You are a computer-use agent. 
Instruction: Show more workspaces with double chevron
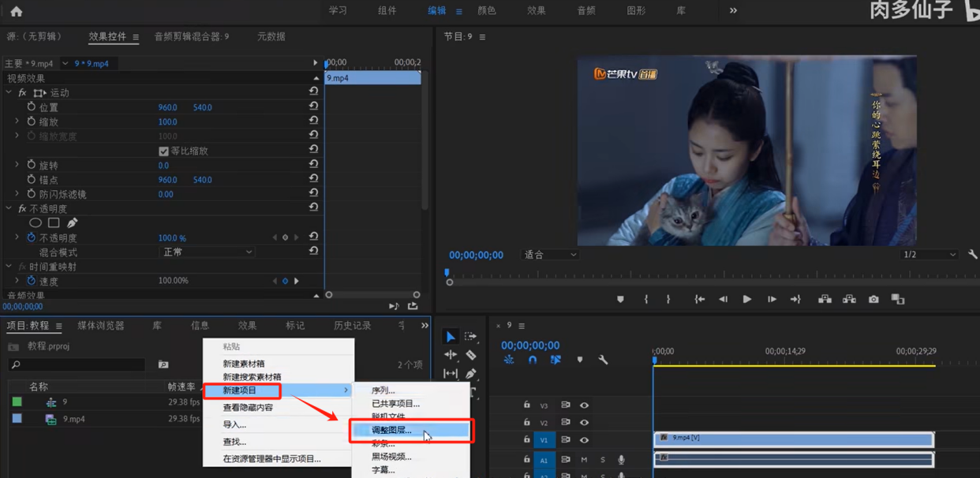pyautogui.click(x=733, y=10)
